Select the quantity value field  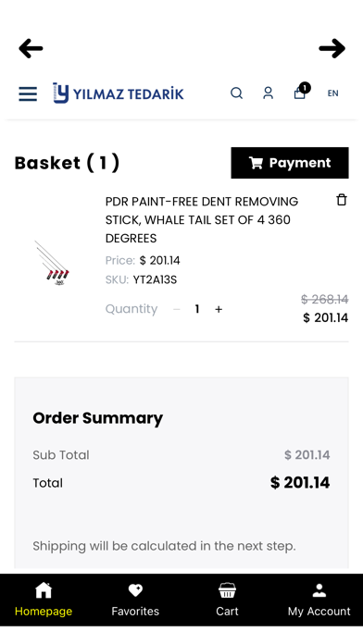[197, 309]
